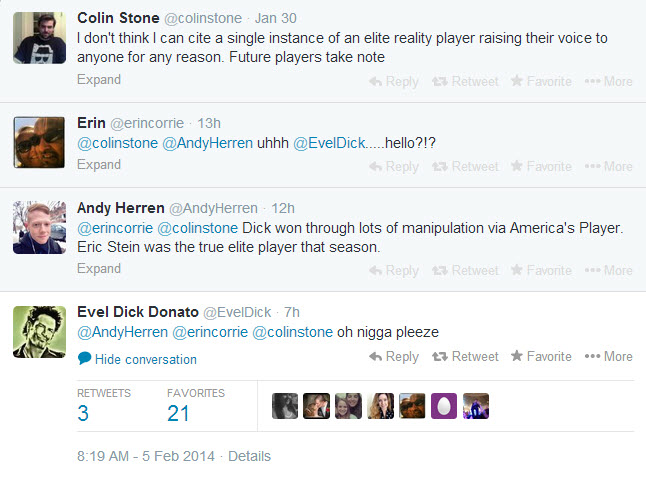Retweet Andy Herren's tweet

(464, 270)
